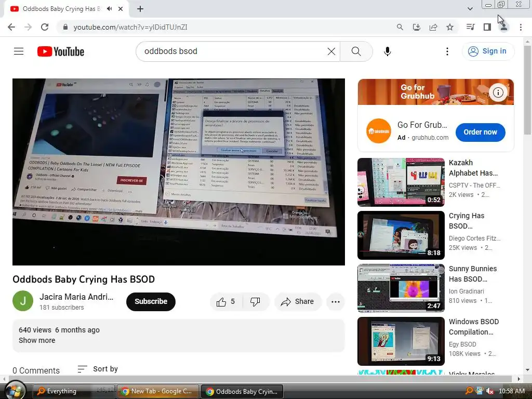Switch to the Everything taskbar item
This screenshot has height=399, width=532.
(x=73, y=391)
